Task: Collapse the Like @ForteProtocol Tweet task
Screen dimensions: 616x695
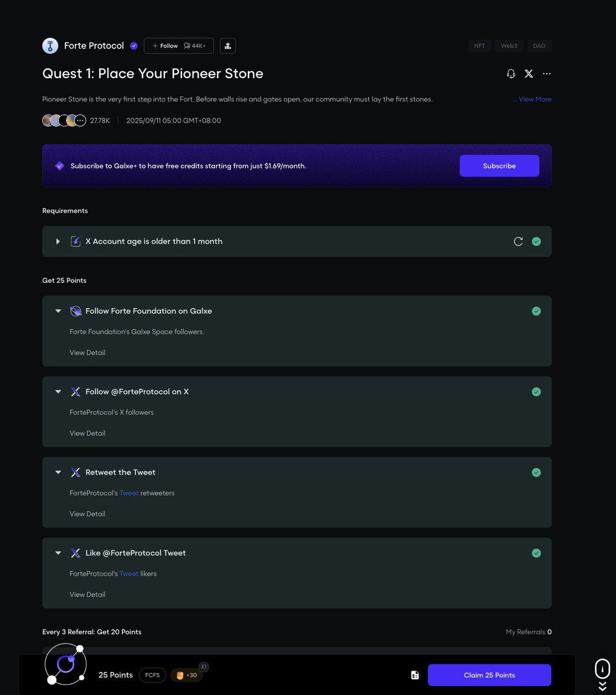Action: pos(58,553)
